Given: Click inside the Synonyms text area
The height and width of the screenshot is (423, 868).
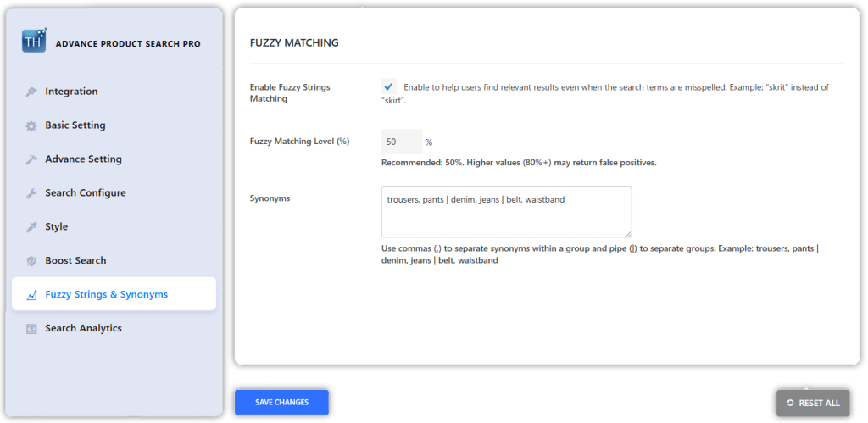Looking at the screenshot, I should [507, 212].
